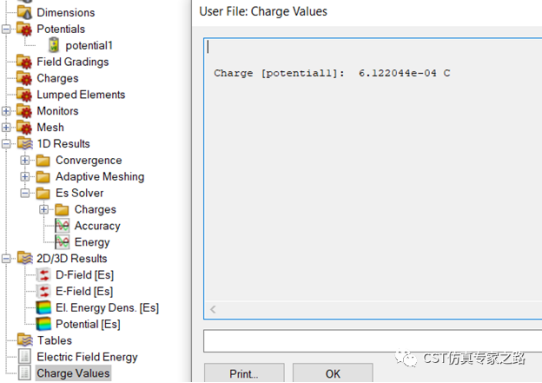Click the Electric Field Energy file icon
This screenshot has width=542, height=383.
[25, 357]
